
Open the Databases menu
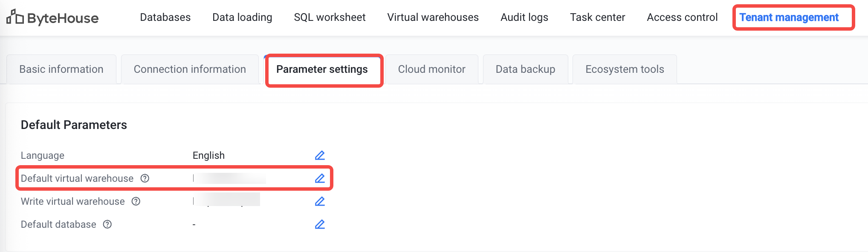pyautogui.click(x=165, y=17)
